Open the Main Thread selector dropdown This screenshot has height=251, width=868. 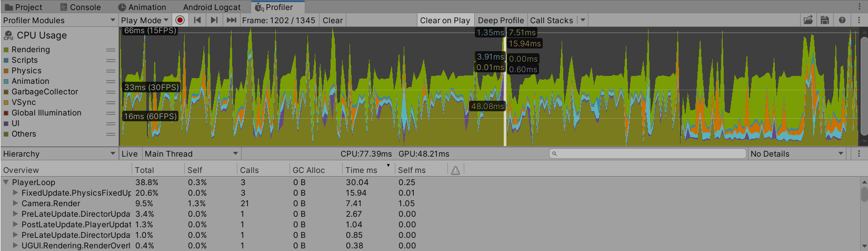(191, 153)
